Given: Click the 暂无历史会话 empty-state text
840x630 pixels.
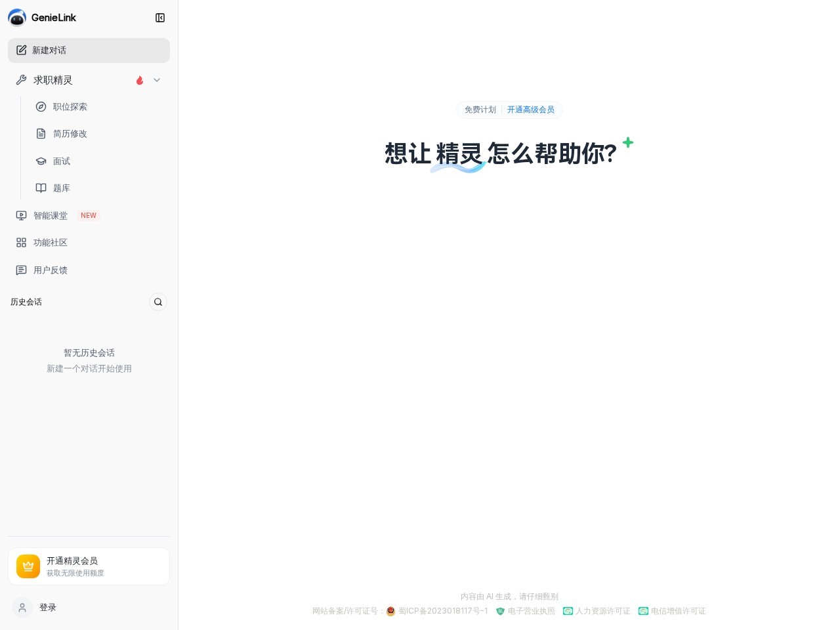Looking at the screenshot, I should [89, 353].
